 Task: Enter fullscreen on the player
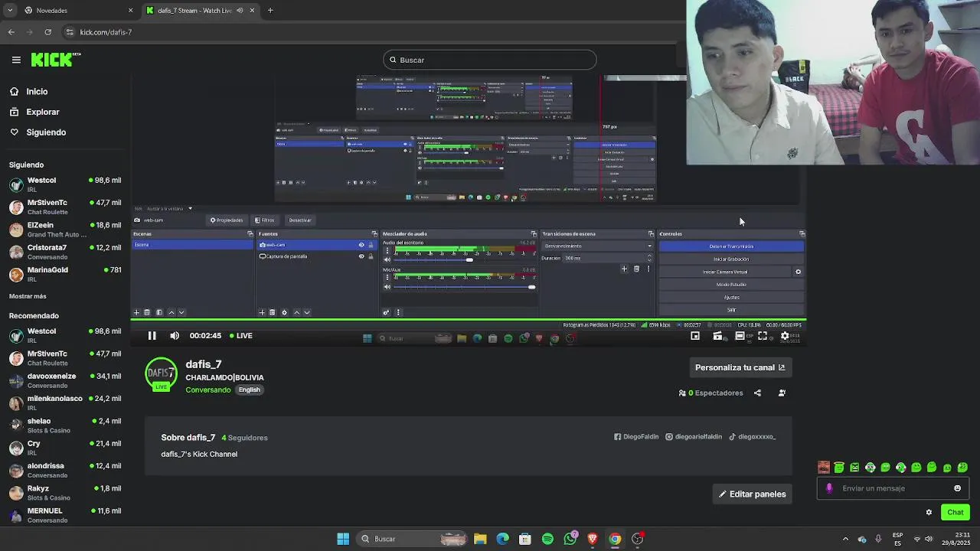tap(763, 336)
